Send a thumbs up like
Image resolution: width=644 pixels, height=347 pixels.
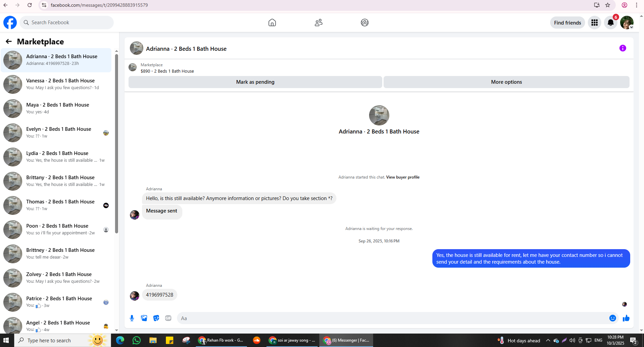(626, 318)
